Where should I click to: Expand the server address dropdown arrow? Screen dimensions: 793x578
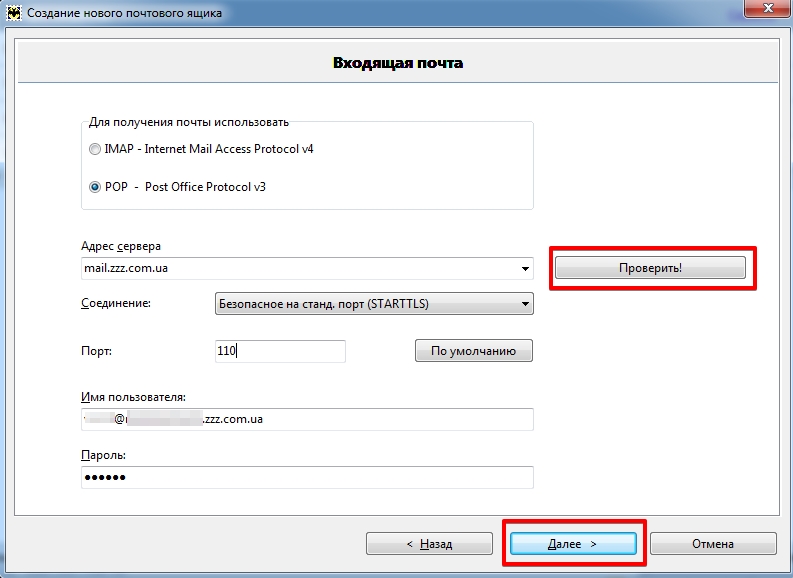pos(525,269)
